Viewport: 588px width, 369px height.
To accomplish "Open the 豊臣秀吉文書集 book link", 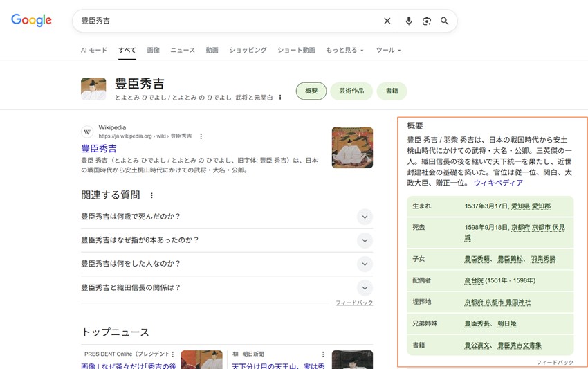I will pos(520,345).
